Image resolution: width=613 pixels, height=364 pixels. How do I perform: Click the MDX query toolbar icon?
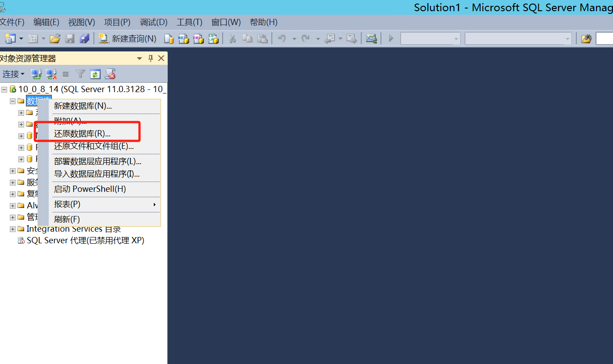(x=183, y=39)
